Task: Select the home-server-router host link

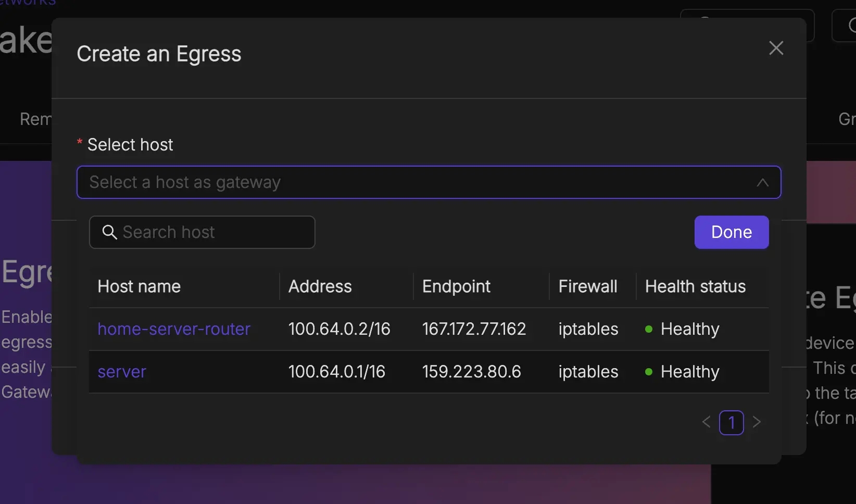Action: (174, 329)
